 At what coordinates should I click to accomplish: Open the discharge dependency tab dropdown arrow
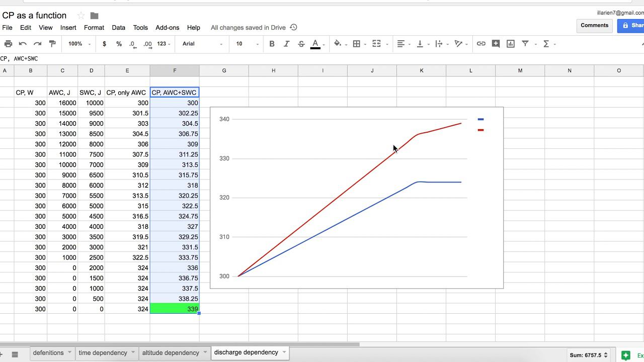[284, 352]
